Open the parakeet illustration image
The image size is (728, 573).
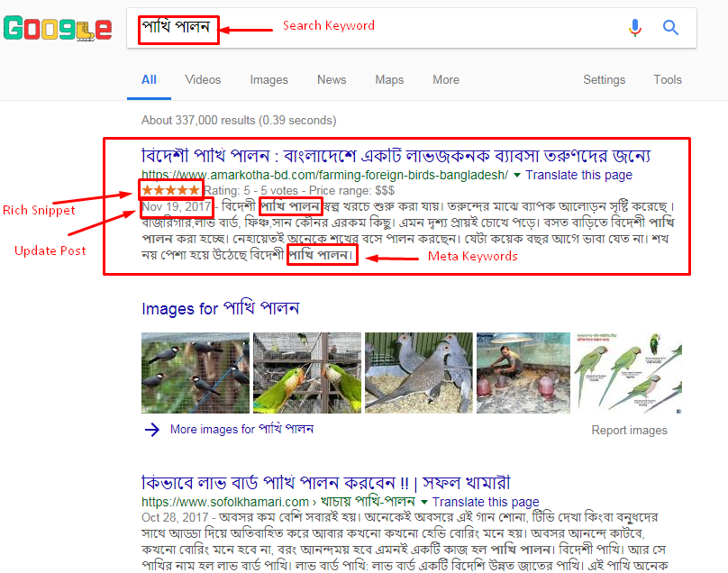point(628,373)
